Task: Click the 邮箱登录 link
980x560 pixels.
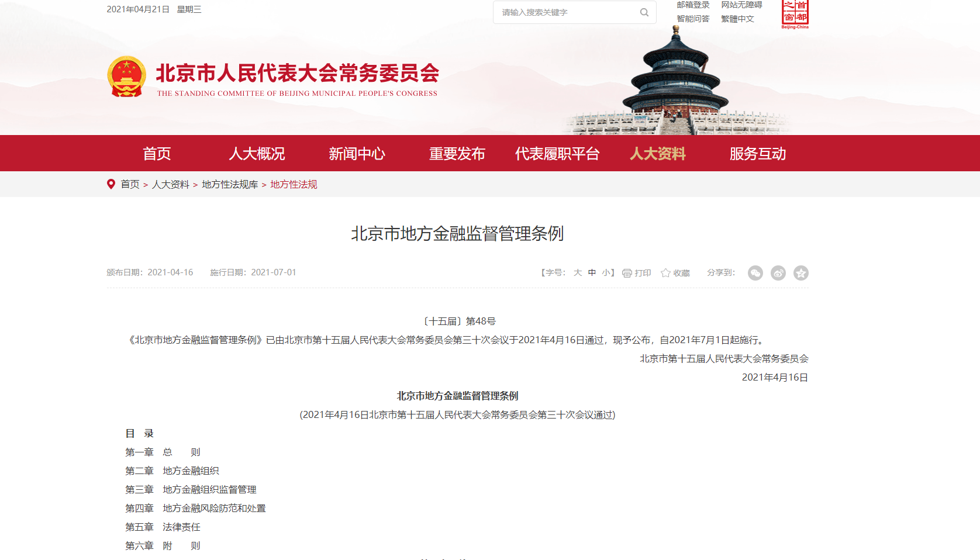Action: pos(693,5)
